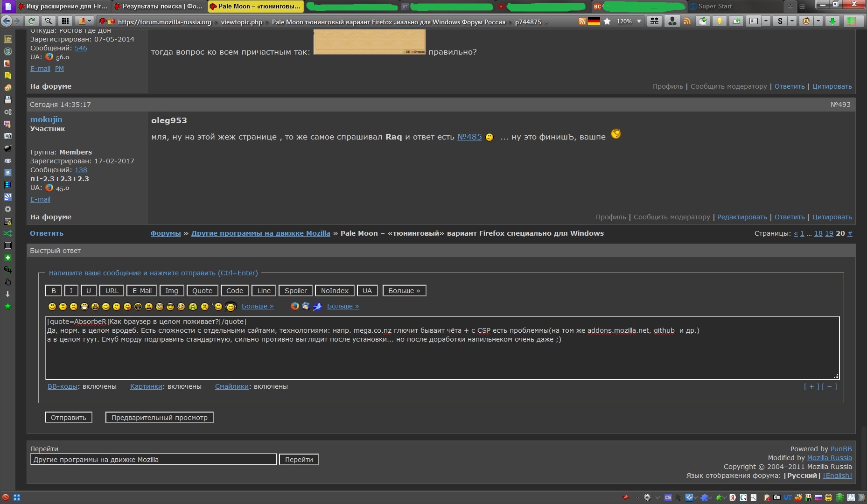This screenshot has width=867, height=504.
Task: Bookmark this page with the star icon
Action: coord(607,21)
